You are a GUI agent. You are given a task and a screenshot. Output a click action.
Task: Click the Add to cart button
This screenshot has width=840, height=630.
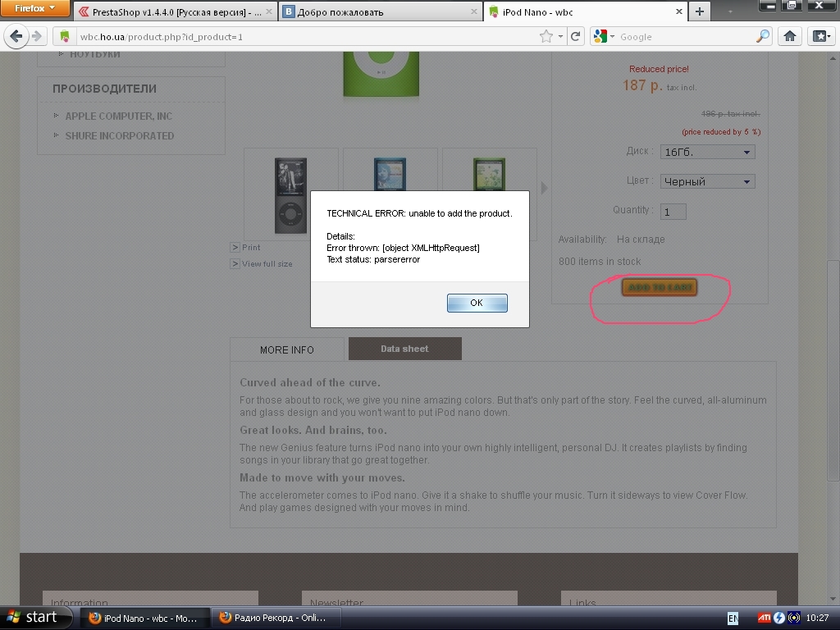660,288
